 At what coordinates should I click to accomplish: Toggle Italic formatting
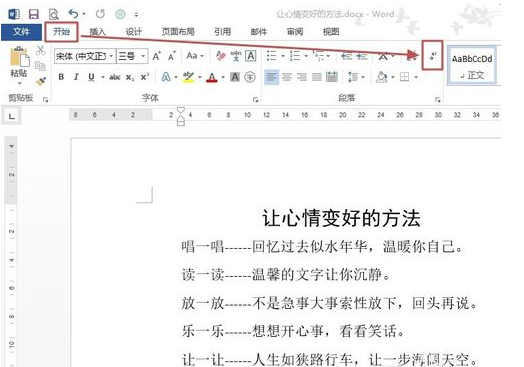click(76, 77)
